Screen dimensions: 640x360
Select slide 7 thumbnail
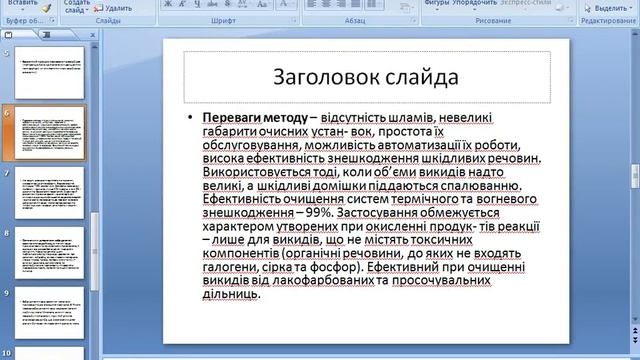49,193
